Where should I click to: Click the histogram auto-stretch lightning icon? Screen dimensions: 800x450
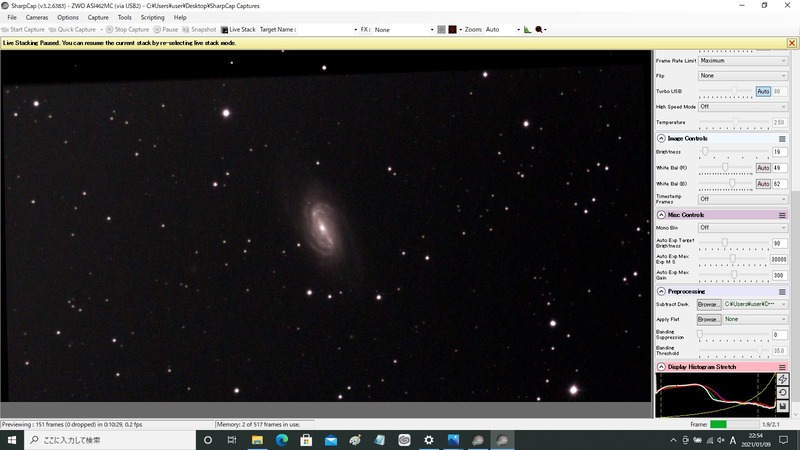pyautogui.click(x=783, y=379)
